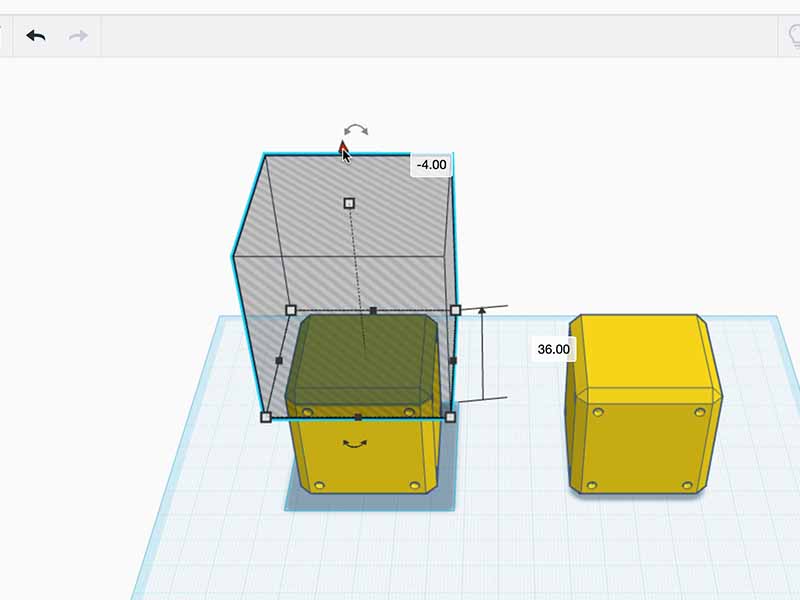Click the front-right white corner handle
This screenshot has width=800, height=600.
click(x=450, y=417)
